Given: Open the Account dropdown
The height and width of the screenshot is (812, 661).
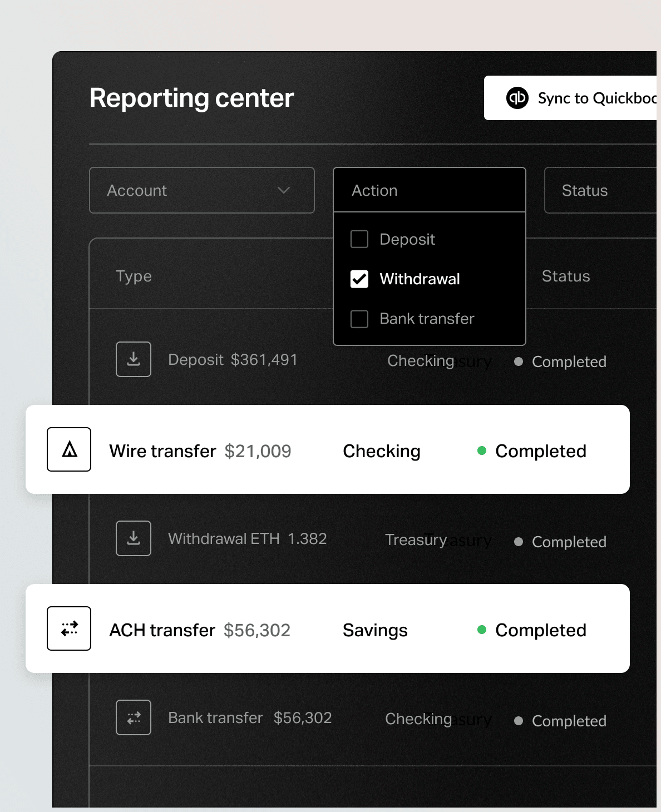Looking at the screenshot, I should coord(201,190).
